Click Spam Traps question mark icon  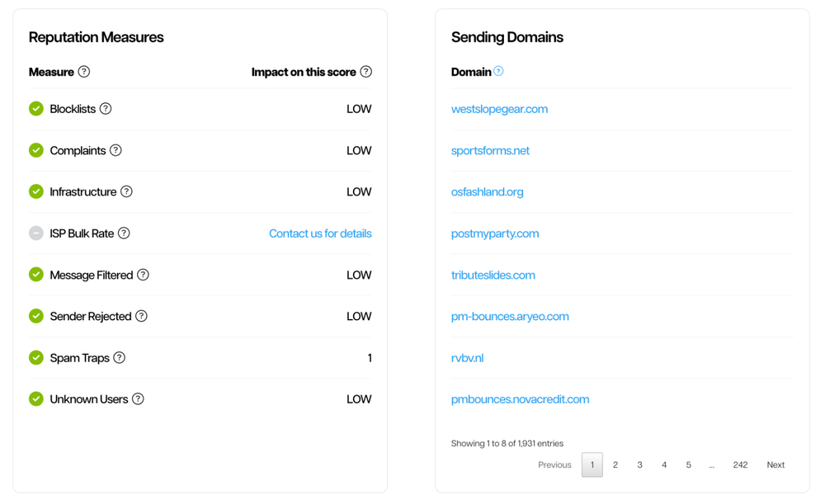pyautogui.click(x=120, y=357)
